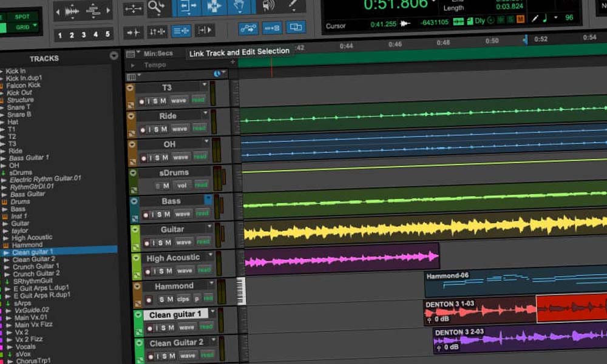Click the add tempo plus icon
Image resolution: width=607 pixels, height=364 pixels.
(x=232, y=62)
